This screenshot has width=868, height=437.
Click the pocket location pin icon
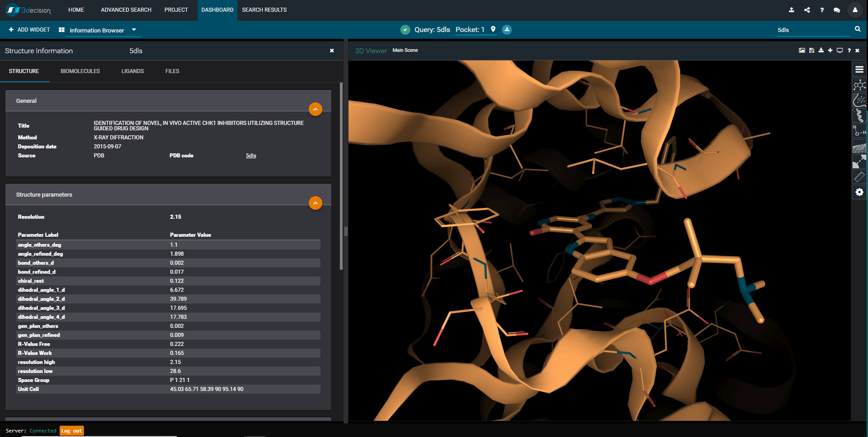click(493, 29)
